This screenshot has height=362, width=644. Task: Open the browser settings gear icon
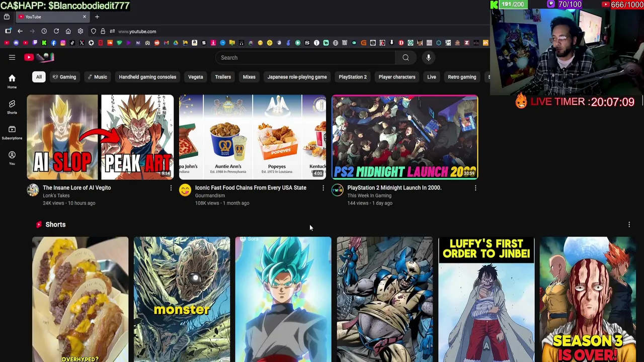click(x=80, y=31)
